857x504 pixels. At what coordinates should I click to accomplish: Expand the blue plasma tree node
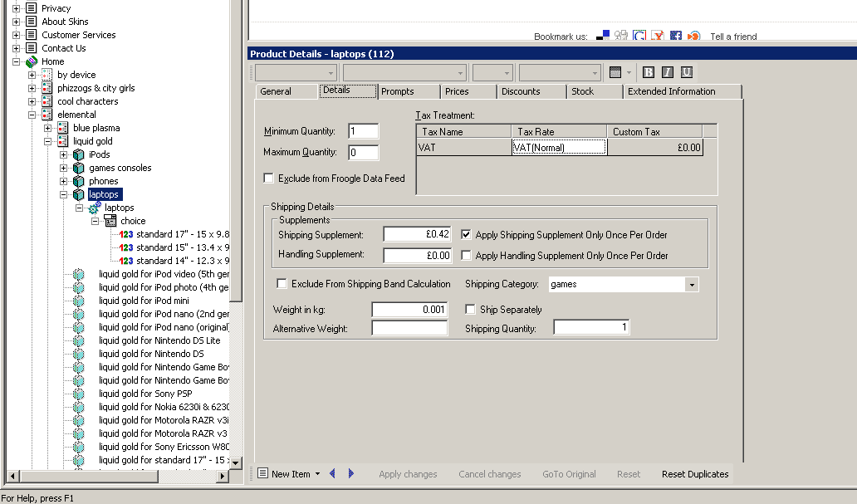tap(48, 128)
